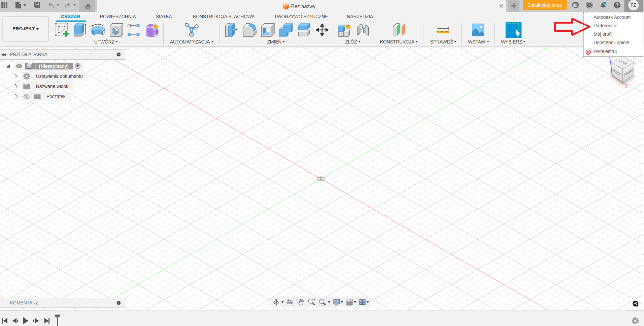Screen dimensions: 644x326
Task: Select the Create Sketch tool icon
Action: point(62,30)
